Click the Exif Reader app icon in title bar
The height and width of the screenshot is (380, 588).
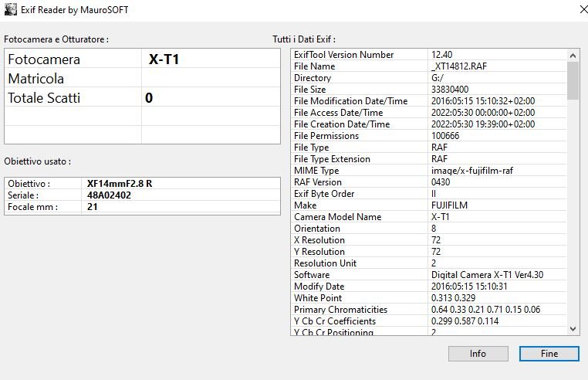point(11,9)
